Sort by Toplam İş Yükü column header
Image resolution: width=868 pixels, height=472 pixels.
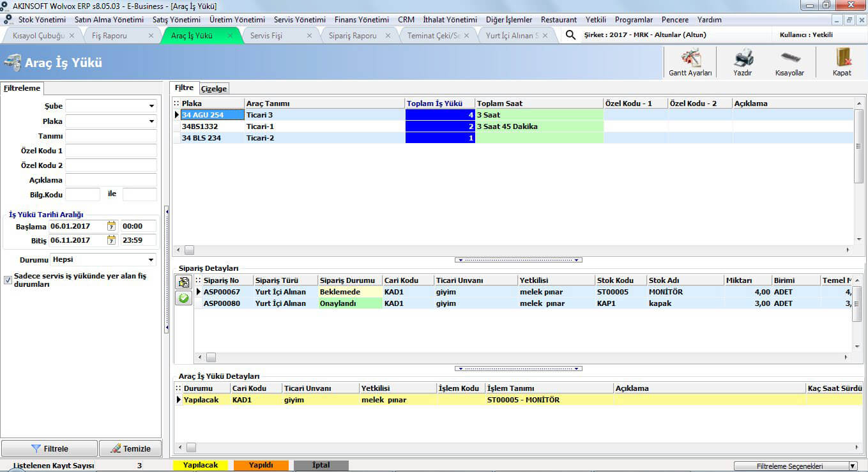click(440, 103)
